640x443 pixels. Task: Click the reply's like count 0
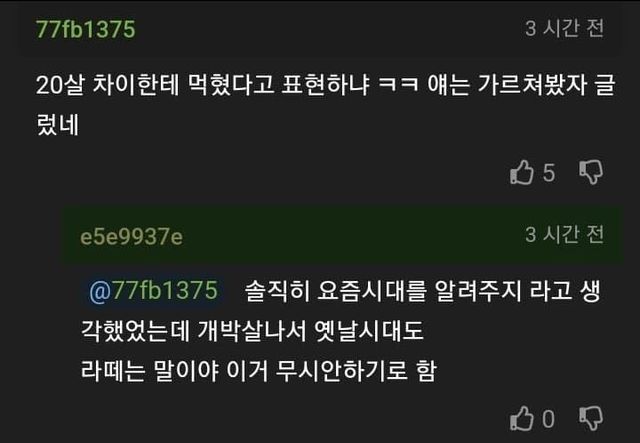coord(548,418)
